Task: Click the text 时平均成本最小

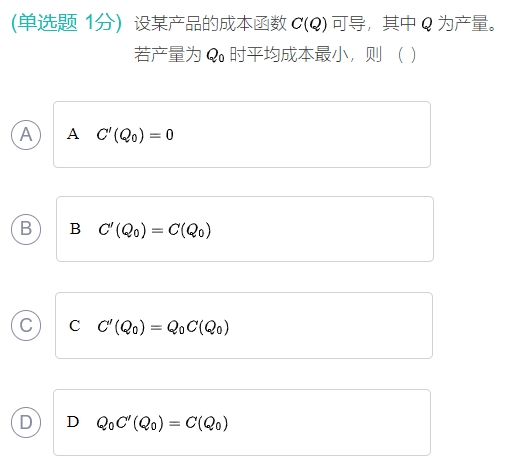Action: click(x=289, y=54)
